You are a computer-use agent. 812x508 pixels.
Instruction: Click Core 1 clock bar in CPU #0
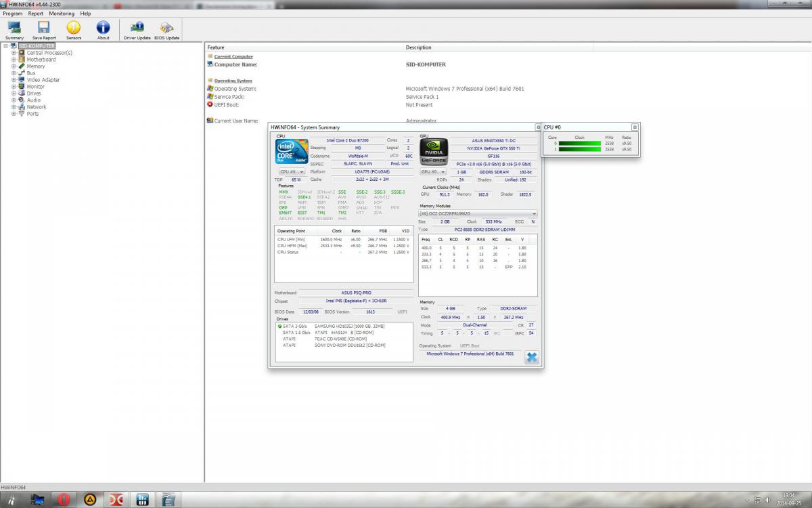coord(580,149)
